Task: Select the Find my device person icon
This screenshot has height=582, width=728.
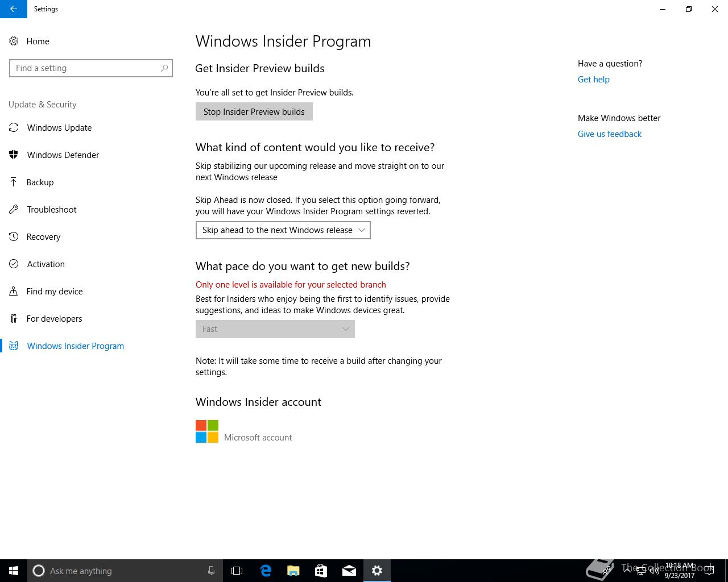Action: [14, 291]
